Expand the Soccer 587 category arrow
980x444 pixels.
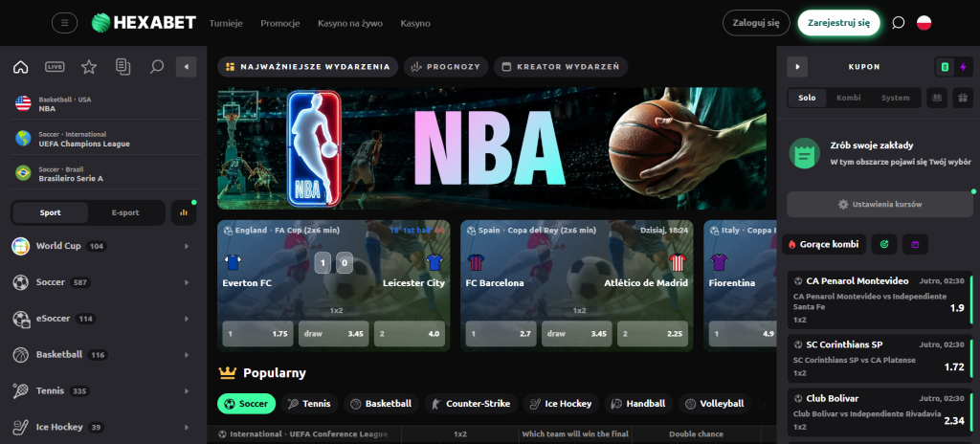187,282
